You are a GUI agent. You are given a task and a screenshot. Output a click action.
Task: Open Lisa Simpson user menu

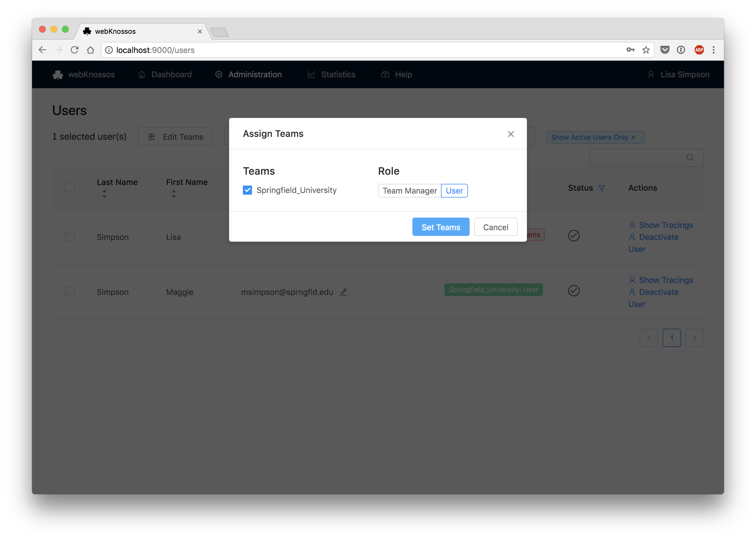pos(678,74)
